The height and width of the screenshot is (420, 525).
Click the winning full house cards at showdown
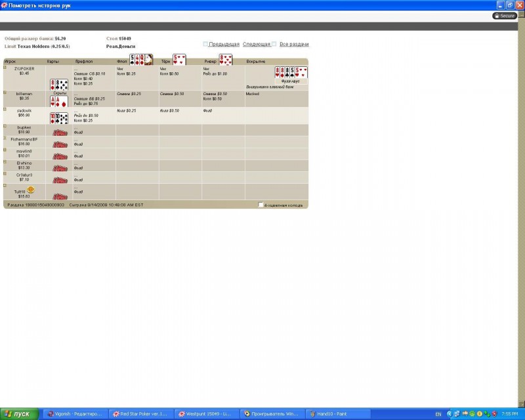tap(291, 72)
